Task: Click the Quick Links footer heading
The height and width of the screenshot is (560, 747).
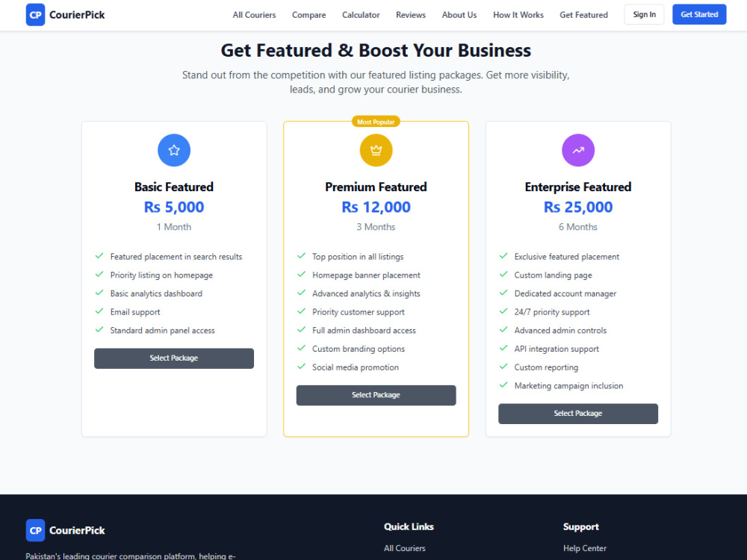Action: (409, 526)
